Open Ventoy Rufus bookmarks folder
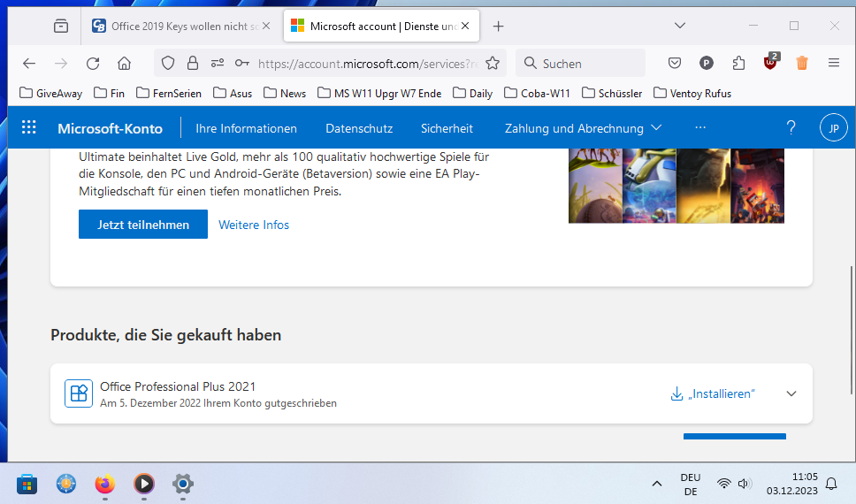The width and height of the screenshot is (856, 504). pos(692,94)
